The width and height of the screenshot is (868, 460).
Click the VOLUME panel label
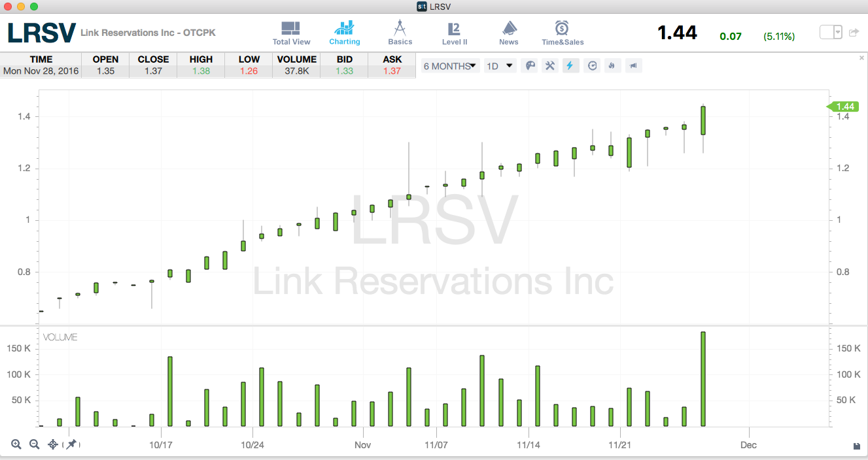[60, 337]
